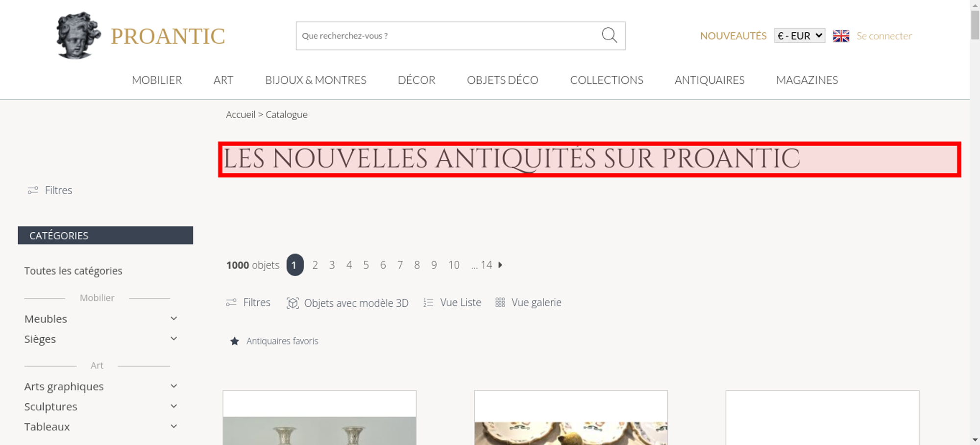Screen dimensions: 980x445
Task: Open sidebar Filtres sliders icon
Action: (x=33, y=190)
